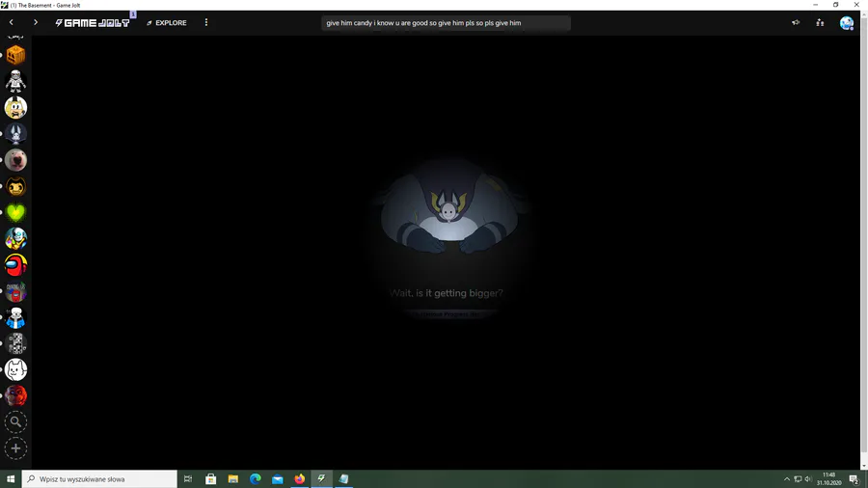
Task: Click the volume tray icon
Action: coord(808,479)
